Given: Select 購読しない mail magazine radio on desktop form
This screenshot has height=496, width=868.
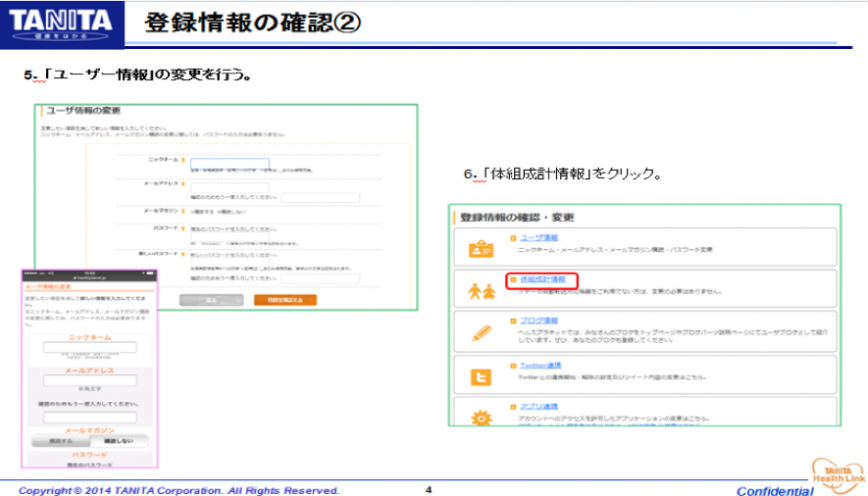Looking at the screenshot, I should click(x=218, y=211).
